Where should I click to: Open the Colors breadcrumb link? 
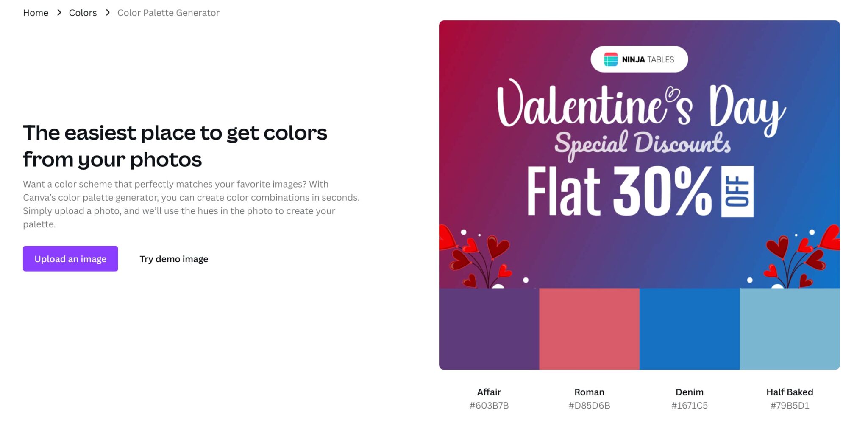83,13
